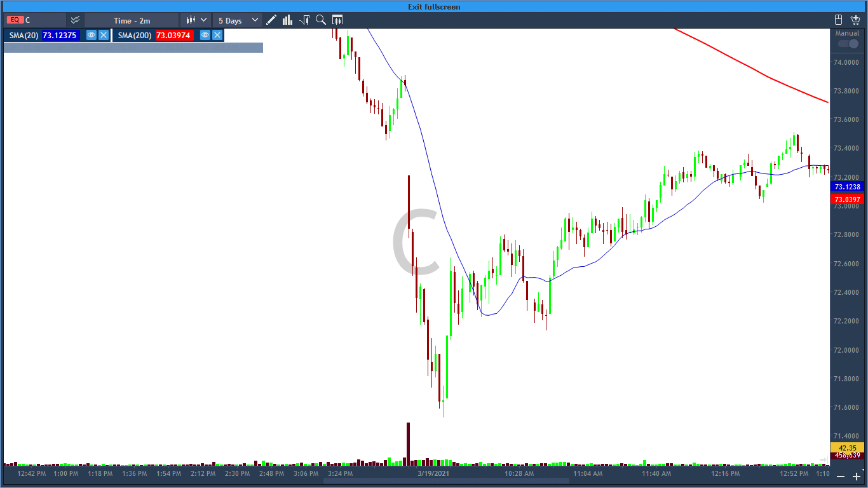Click the tall volume bar spike

coord(408,444)
